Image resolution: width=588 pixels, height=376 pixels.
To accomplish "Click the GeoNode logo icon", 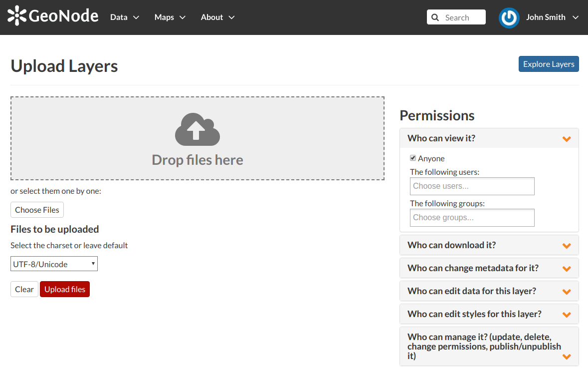I will (17, 16).
